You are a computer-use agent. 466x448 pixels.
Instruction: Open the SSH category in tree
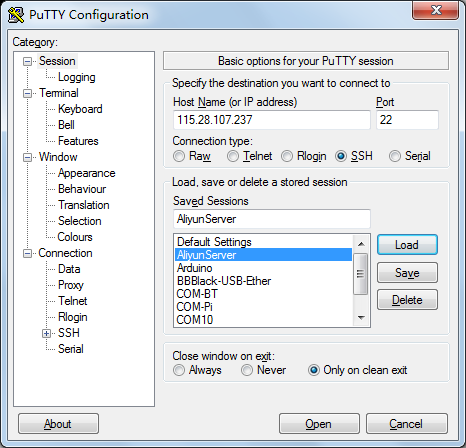click(x=69, y=333)
